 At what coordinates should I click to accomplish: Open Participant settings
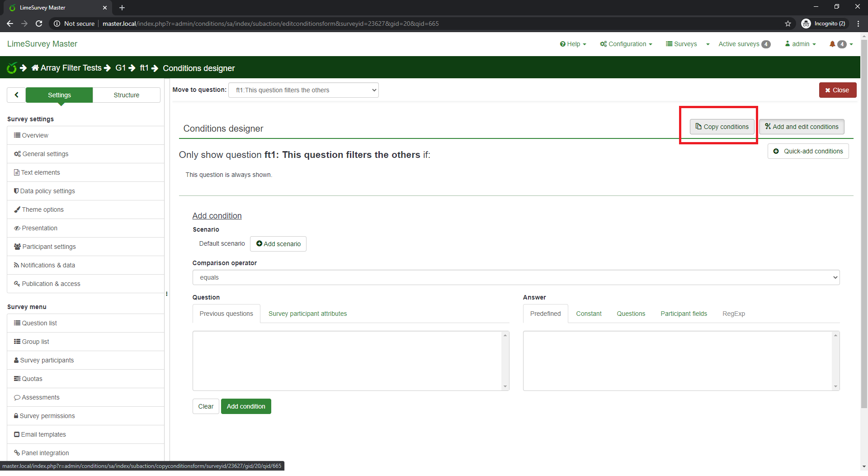pos(85,247)
